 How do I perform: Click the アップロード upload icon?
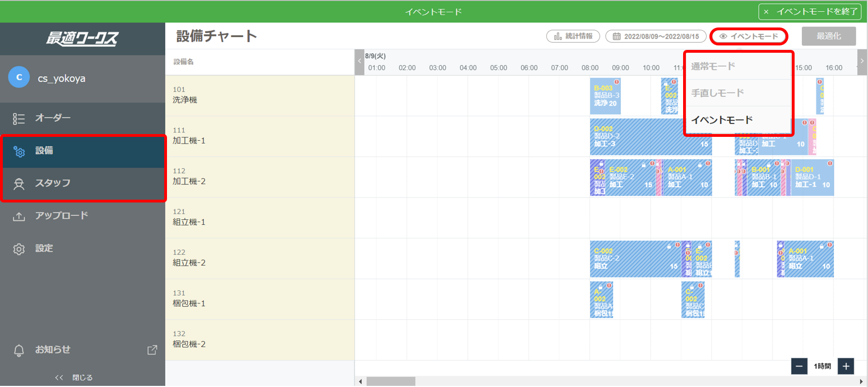[x=19, y=216]
